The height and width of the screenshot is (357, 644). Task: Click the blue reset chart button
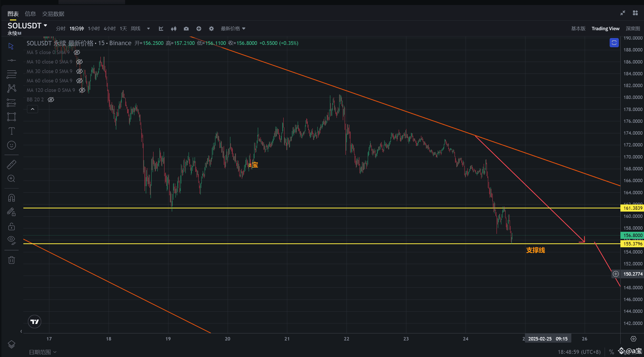(x=614, y=43)
